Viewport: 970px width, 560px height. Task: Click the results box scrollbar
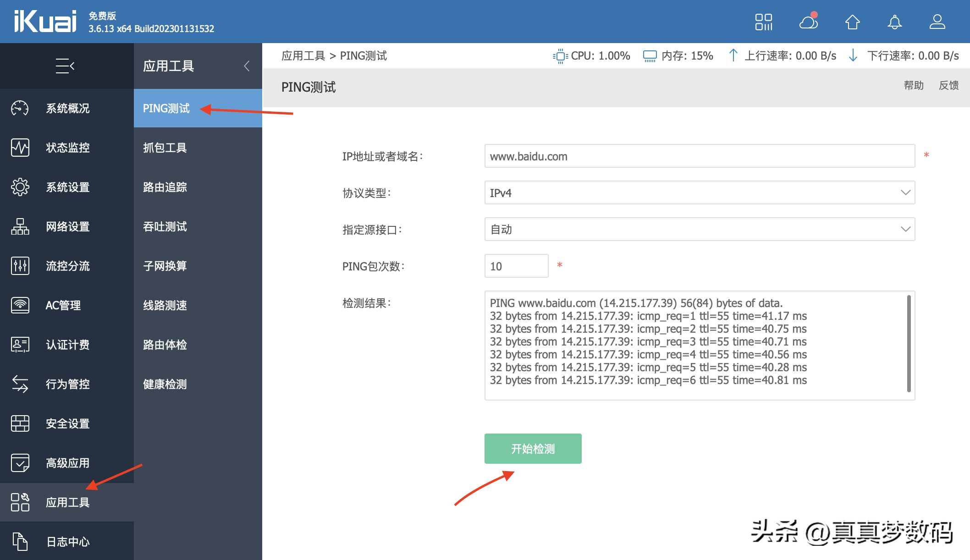[x=909, y=344]
